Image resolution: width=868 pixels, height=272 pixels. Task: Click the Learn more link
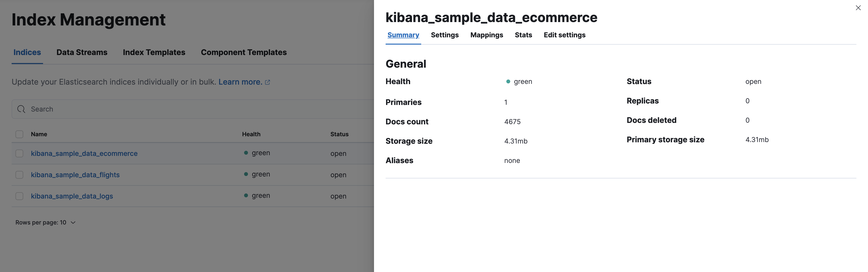240,82
